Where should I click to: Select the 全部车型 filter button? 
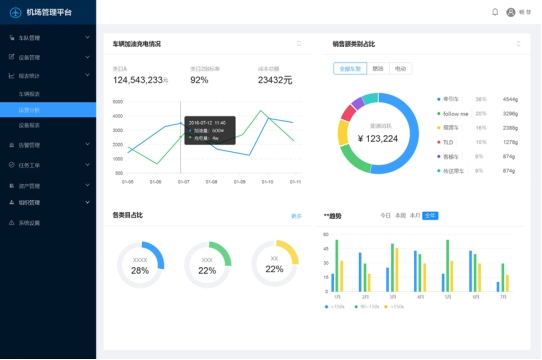point(350,68)
